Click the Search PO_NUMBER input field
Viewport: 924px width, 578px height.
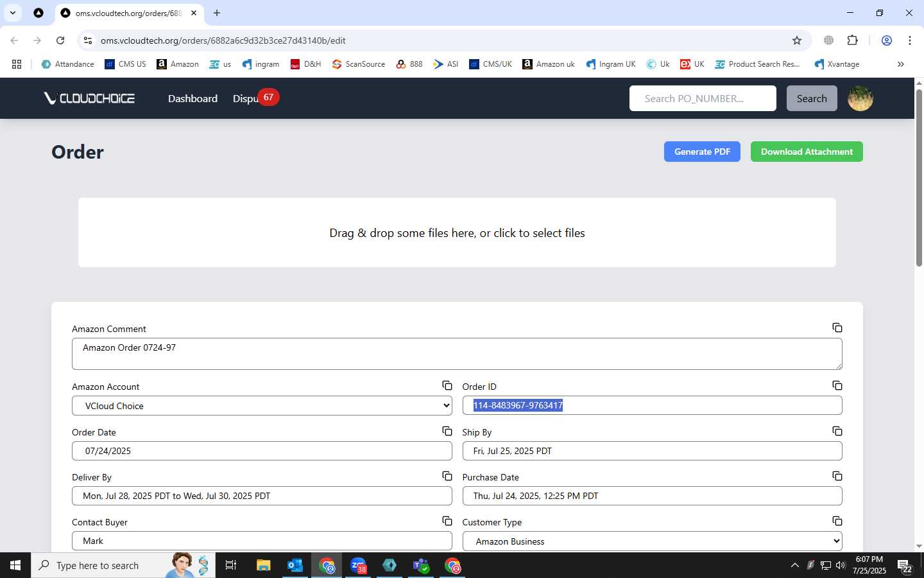point(703,98)
